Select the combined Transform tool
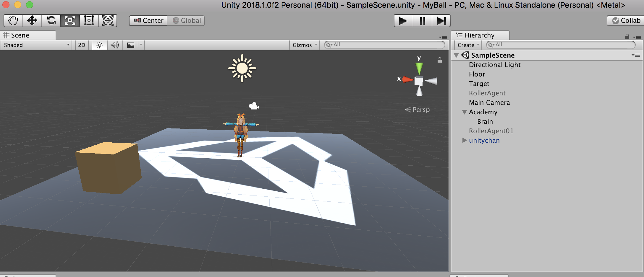Viewport: 644px width, 277px height. click(x=108, y=21)
